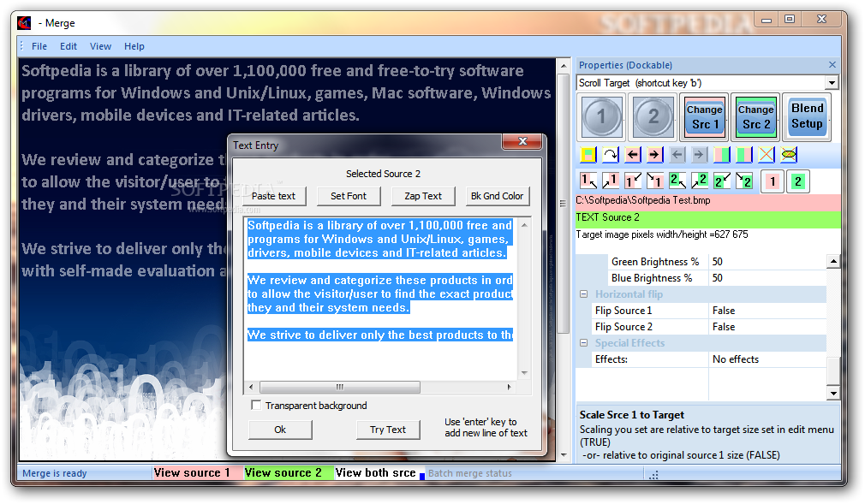
Task: Click the curved rotate arrow icon
Action: coord(610,155)
